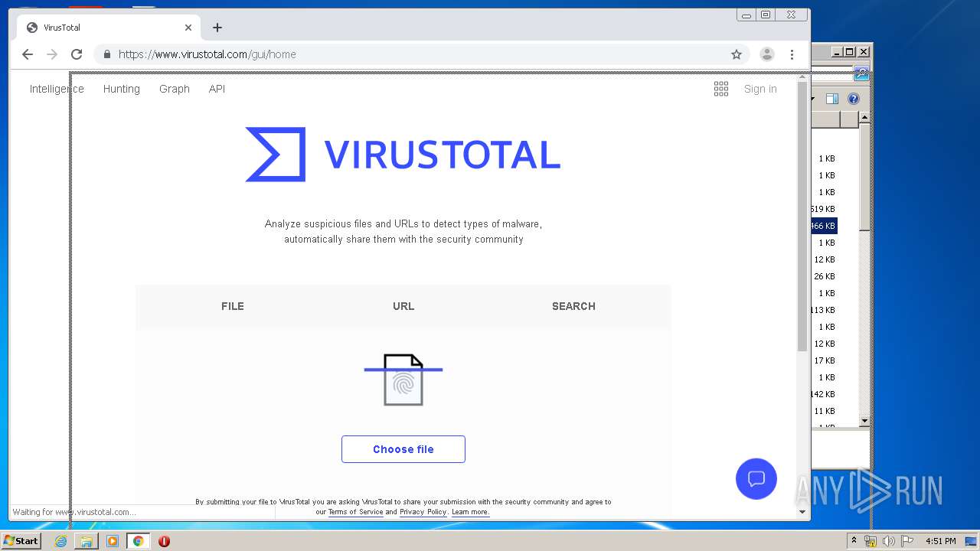Reload the VirusTotal page
Screen dimensions: 980x551
tap(77, 54)
